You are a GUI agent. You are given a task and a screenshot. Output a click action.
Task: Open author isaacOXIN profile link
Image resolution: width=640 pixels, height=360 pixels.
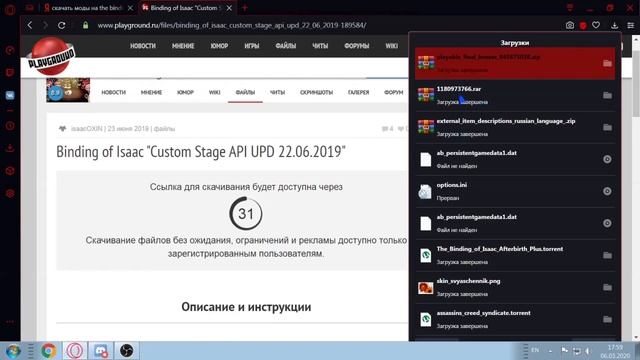86,129
